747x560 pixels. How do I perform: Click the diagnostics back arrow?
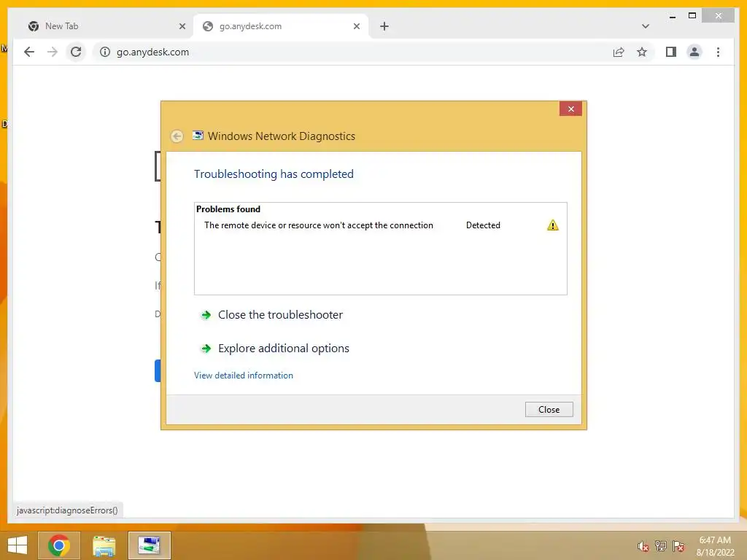tap(177, 136)
